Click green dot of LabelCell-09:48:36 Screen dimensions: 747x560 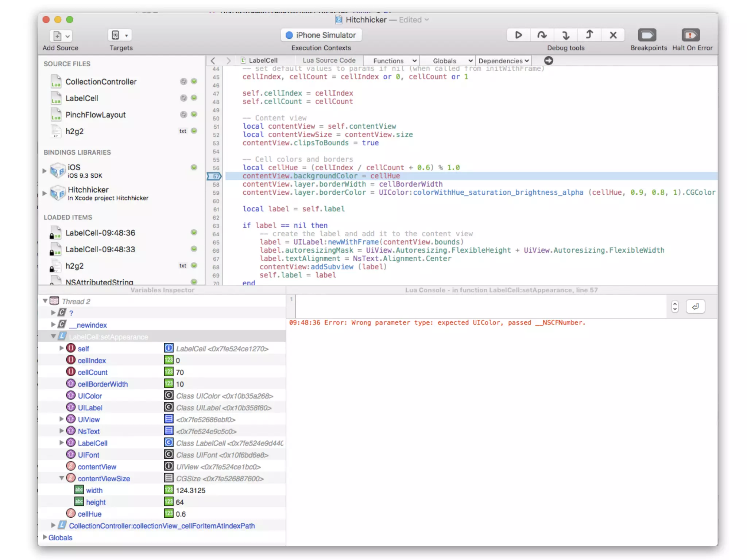(x=194, y=232)
